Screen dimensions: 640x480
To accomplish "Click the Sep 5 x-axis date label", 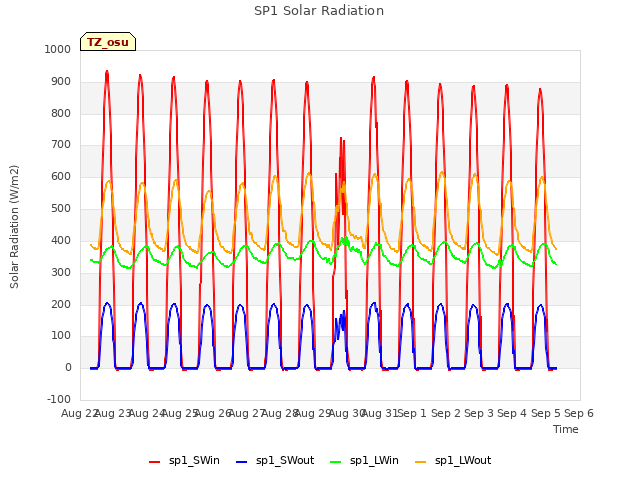I will (x=546, y=413).
